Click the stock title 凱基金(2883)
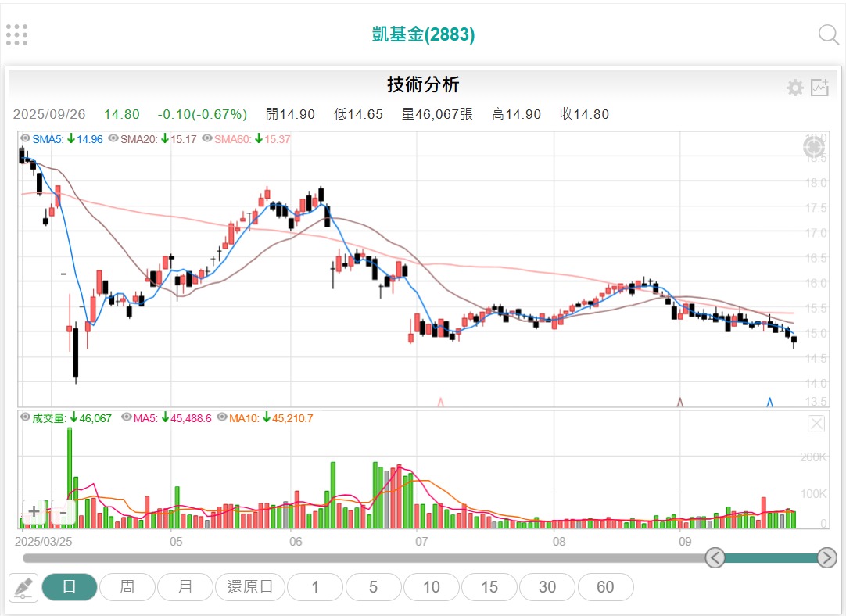 (423, 34)
